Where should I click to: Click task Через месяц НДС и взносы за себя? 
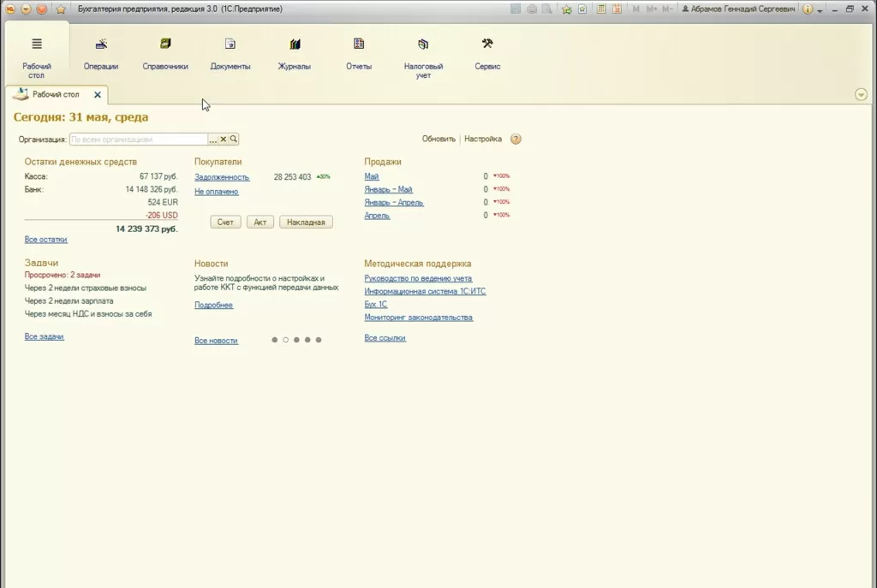88,314
